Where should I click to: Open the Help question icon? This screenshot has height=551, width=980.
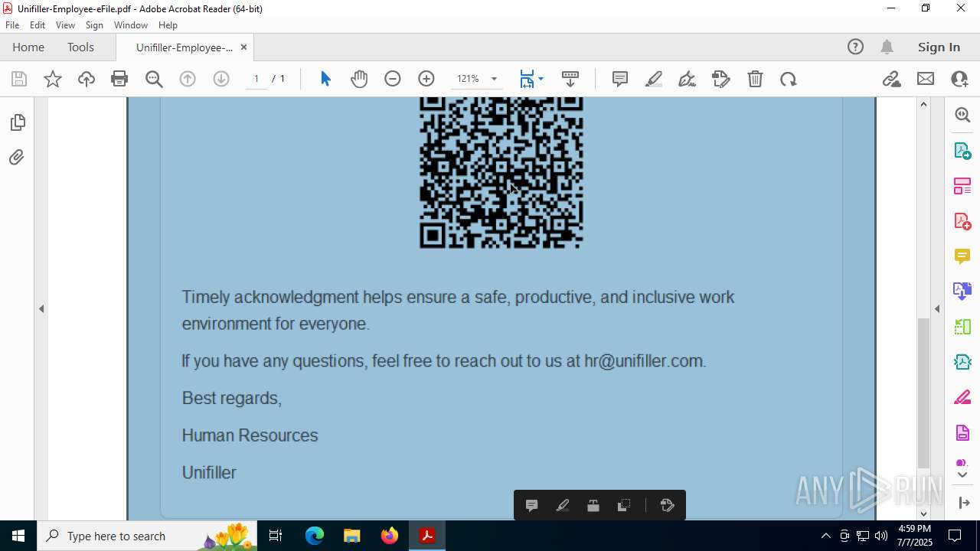[855, 47]
